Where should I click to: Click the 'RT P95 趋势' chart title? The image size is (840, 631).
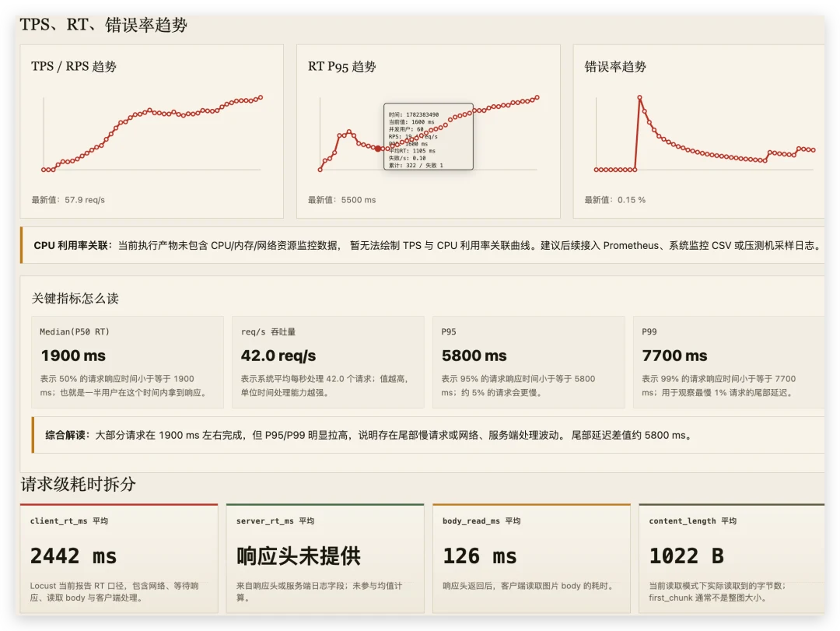(341, 66)
